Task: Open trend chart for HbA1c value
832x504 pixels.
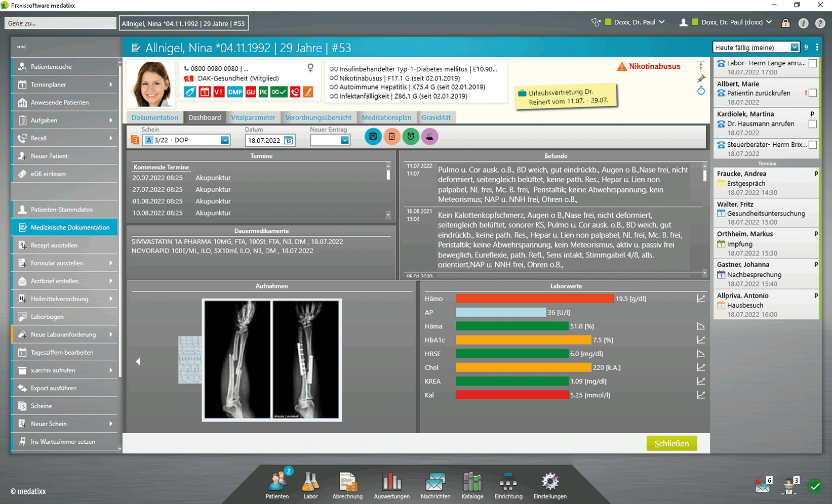Action: (700, 340)
